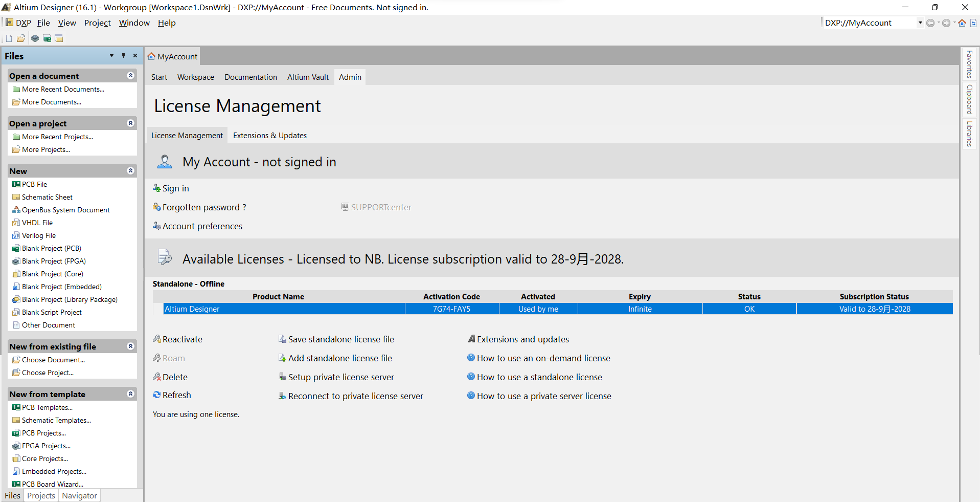
Task: Click Save standalone license file icon
Action: click(x=282, y=339)
